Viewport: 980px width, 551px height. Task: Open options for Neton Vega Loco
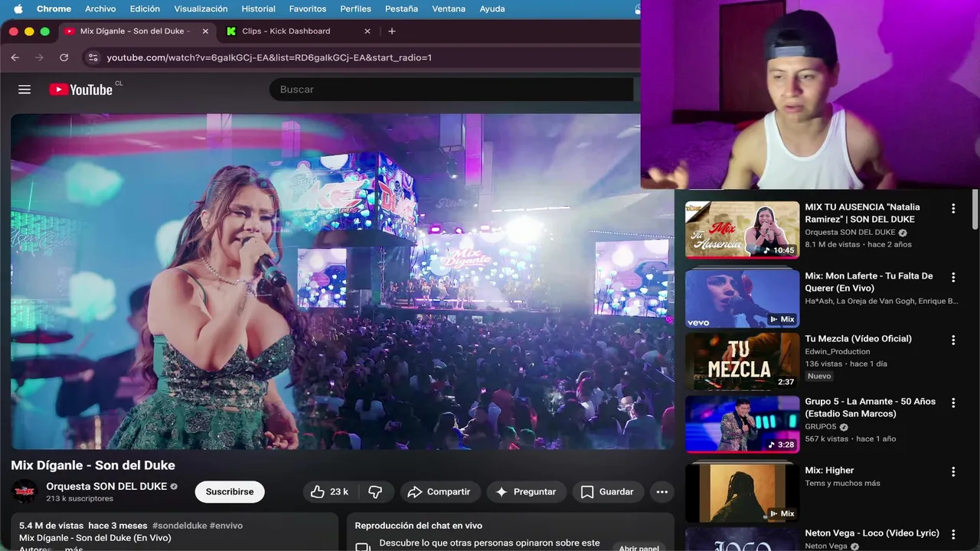coord(953,534)
